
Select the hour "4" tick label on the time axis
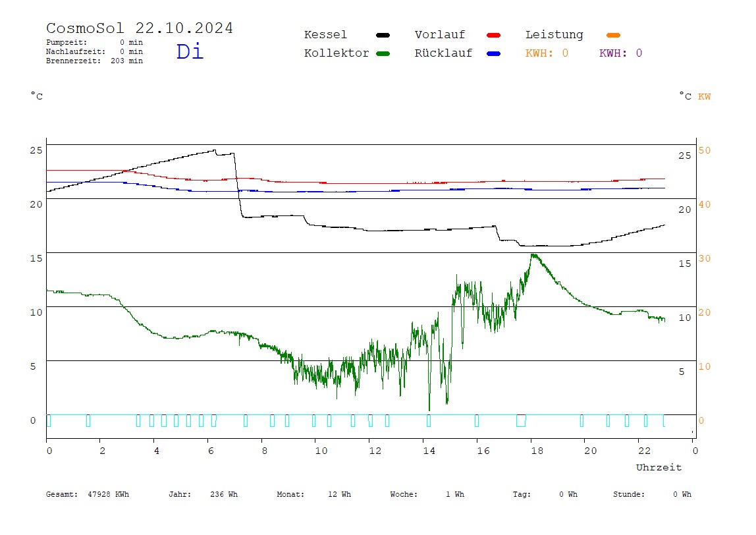click(x=156, y=451)
